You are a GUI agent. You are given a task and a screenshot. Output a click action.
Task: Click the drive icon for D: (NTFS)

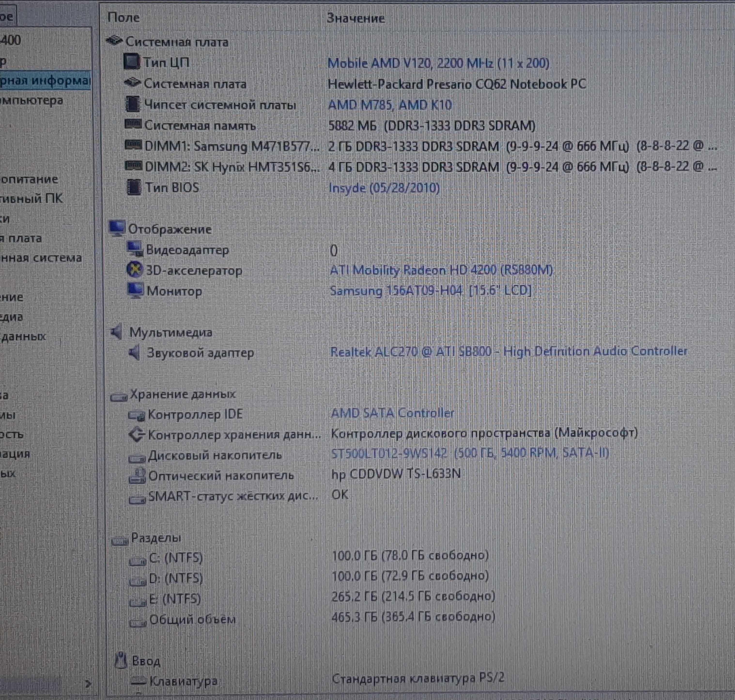click(x=138, y=581)
